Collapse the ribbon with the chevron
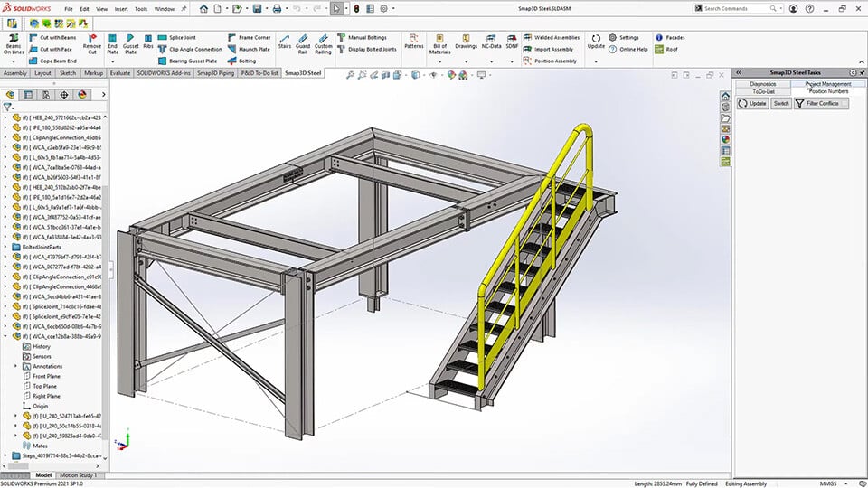The height and width of the screenshot is (488, 868). (x=862, y=61)
